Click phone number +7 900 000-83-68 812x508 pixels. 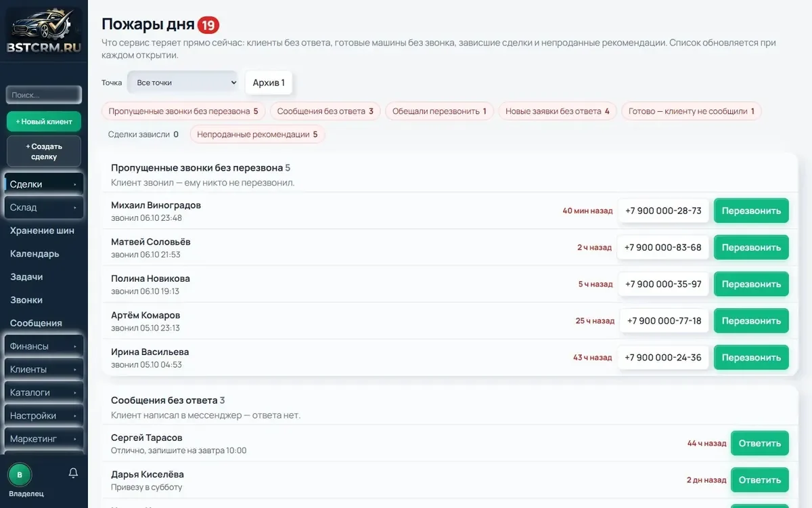(x=663, y=247)
